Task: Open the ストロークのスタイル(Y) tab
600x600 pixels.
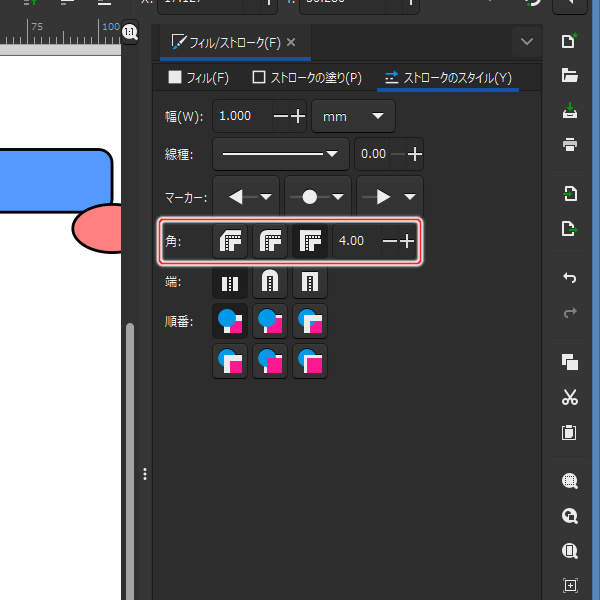Action: click(448, 78)
